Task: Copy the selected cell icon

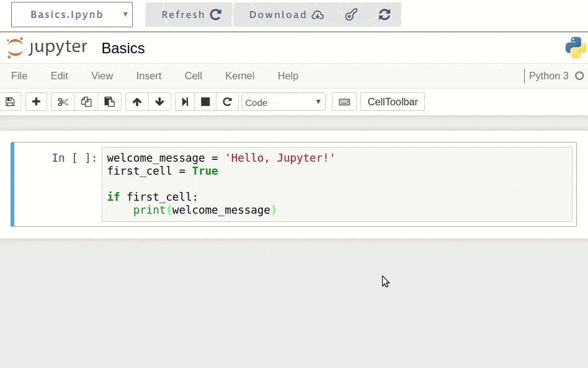Action: [86, 102]
